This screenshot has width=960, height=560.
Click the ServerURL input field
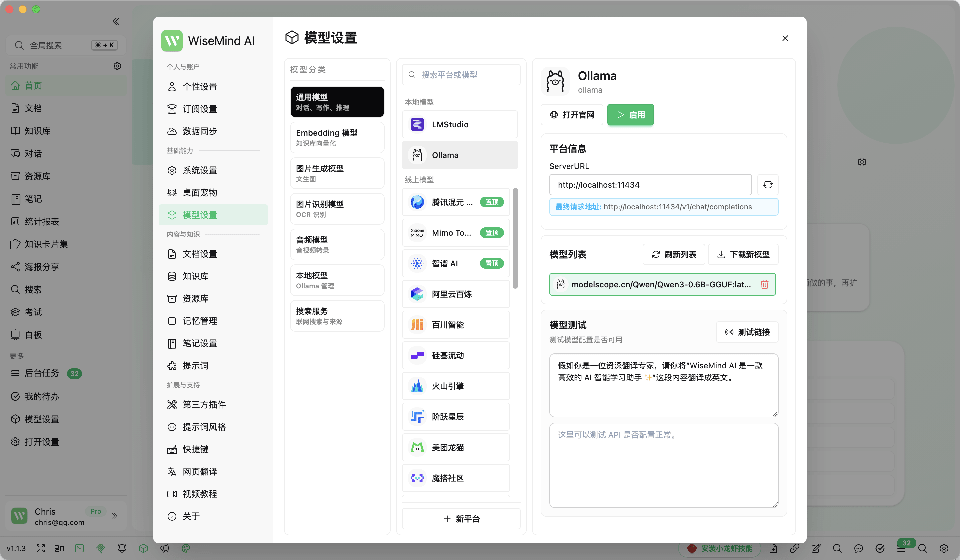coord(650,185)
